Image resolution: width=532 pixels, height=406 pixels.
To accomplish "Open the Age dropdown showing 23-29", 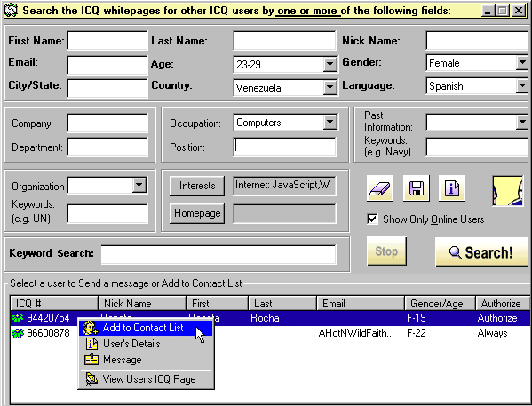I will (330, 64).
